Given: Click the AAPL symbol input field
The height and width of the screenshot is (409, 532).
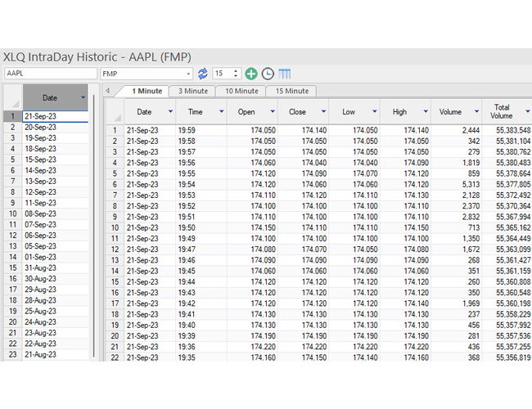Looking at the screenshot, I should (51, 74).
